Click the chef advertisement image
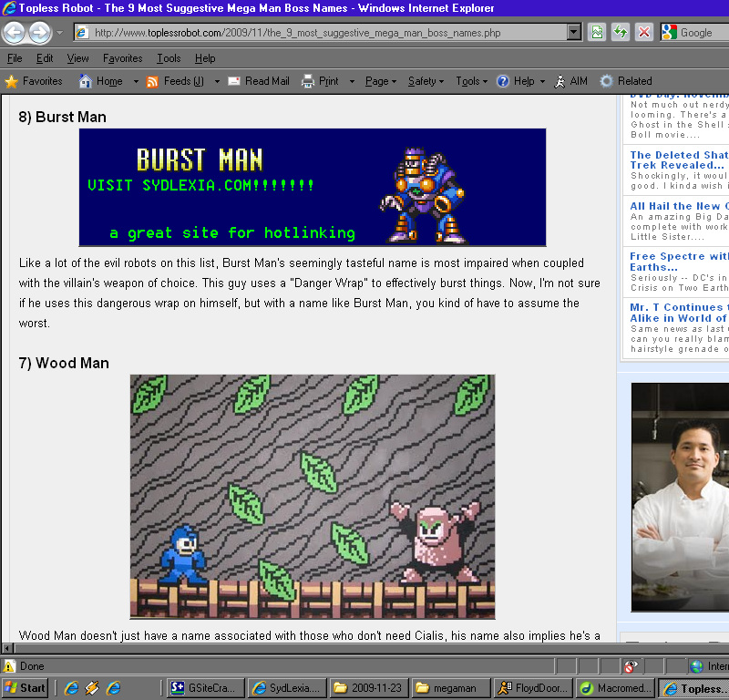The width and height of the screenshot is (729, 700). click(x=680, y=498)
